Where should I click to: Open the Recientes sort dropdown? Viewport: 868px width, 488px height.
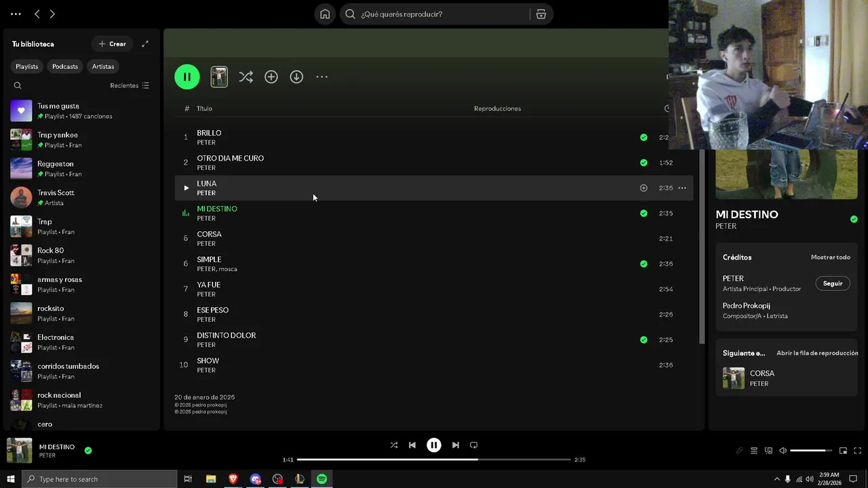click(130, 85)
